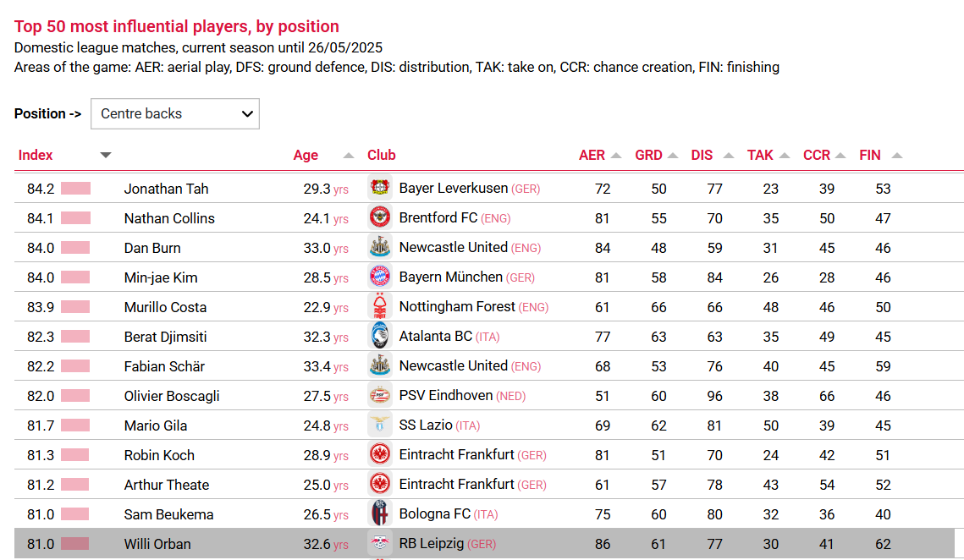Sort by the FIN column arrow
This screenshot has height=560, width=964.
tap(897, 156)
